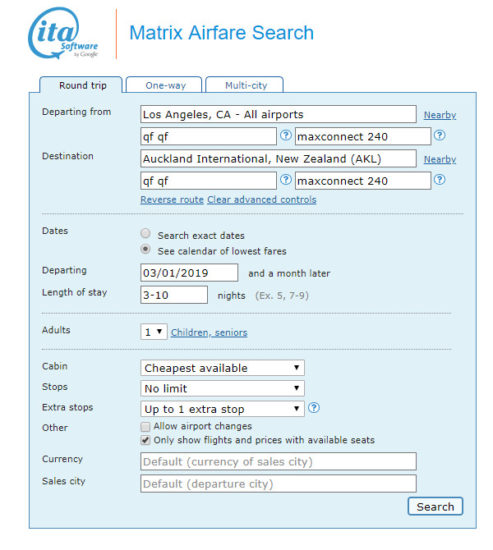
Task: Switch to the One-way tab
Action: click(164, 85)
